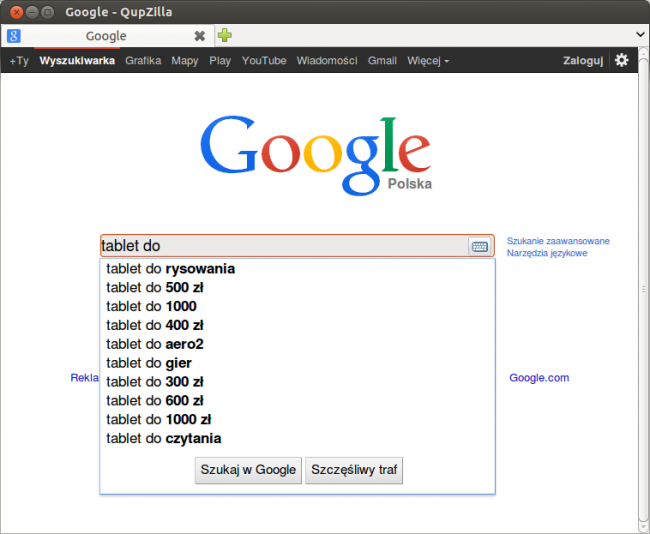Image resolution: width=650 pixels, height=534 pixels.
Task: Open a new tab with the green plus
Action: click(x=225, y=35)
